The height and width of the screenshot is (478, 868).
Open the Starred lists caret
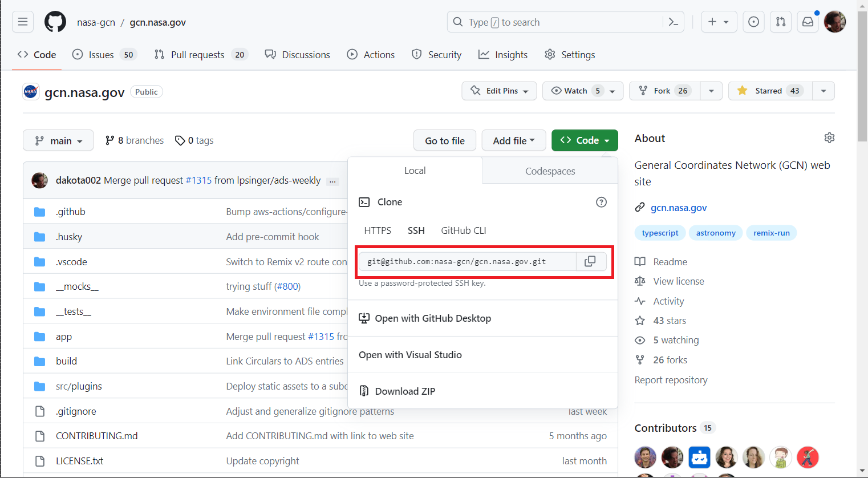click(x=824, y=91)
